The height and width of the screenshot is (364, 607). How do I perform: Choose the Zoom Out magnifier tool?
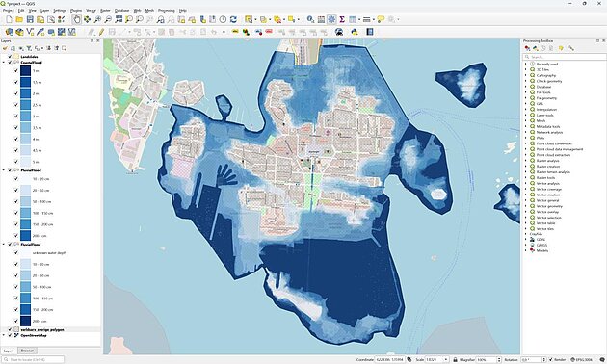(108, 19)
